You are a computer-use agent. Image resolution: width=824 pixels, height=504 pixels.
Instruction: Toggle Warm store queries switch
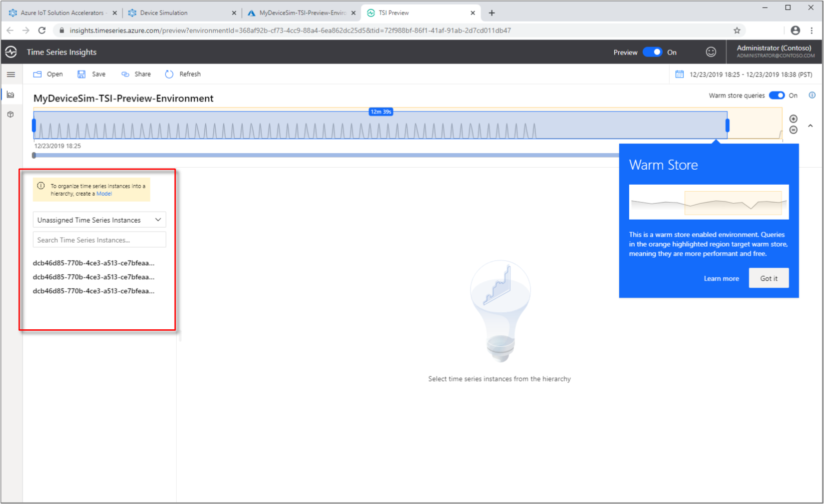pyautogui.click(x=777, y=95)
